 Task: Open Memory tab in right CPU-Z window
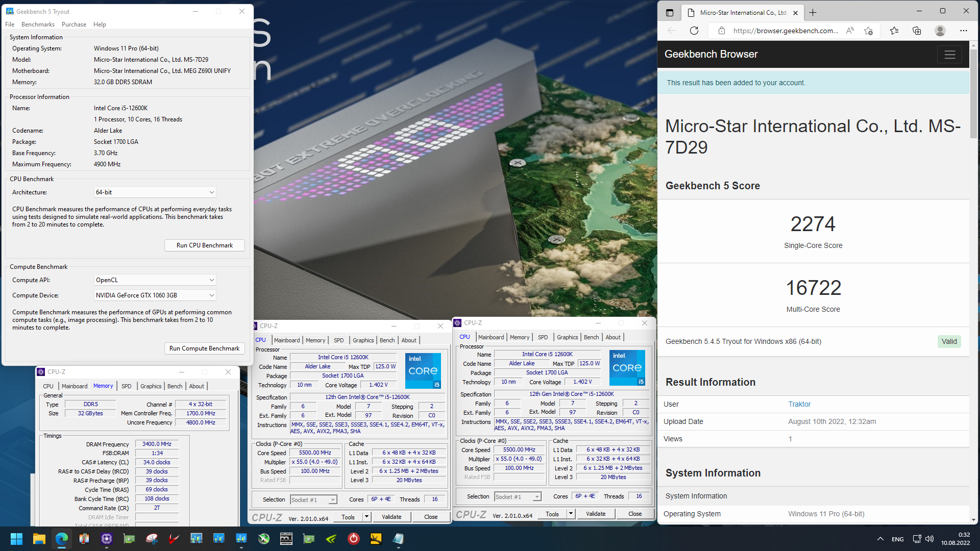[x=520, y=337]
